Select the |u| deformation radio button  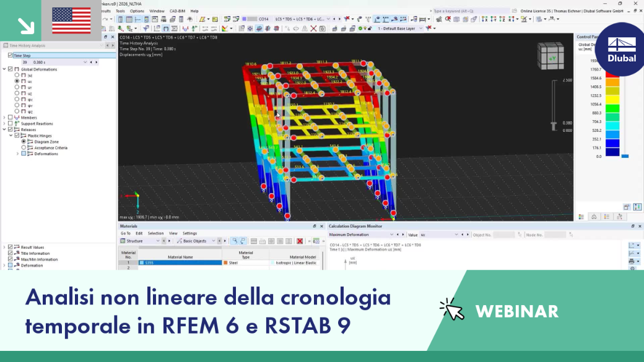coord(17,75)
